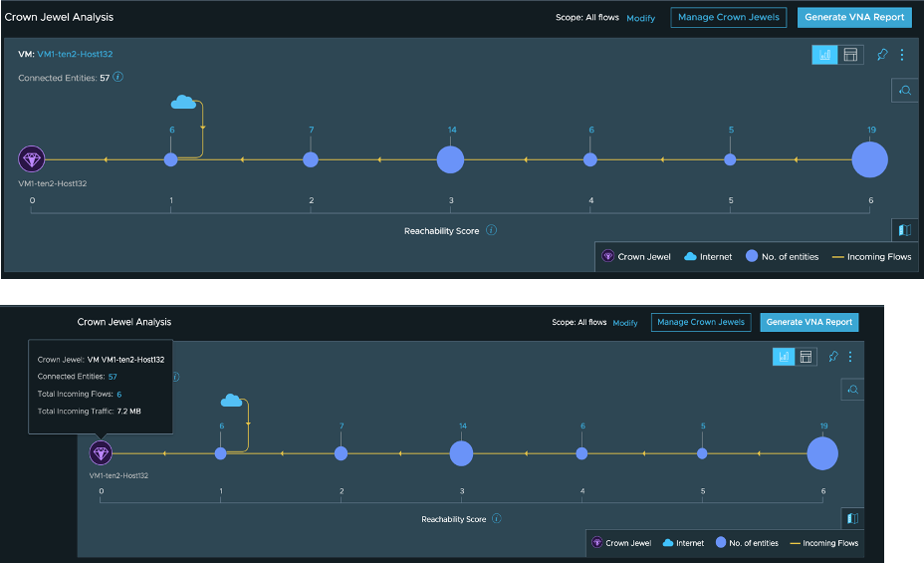Click the pin icon in the bottom panel
Image resolution: width=924 pixels, height=563 pixels.
[832, 357]
